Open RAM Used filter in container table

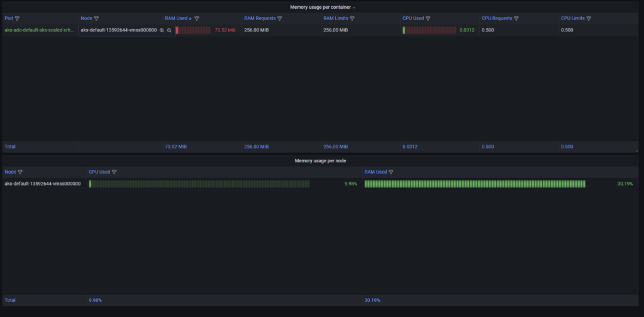click(x=197, y=18)
